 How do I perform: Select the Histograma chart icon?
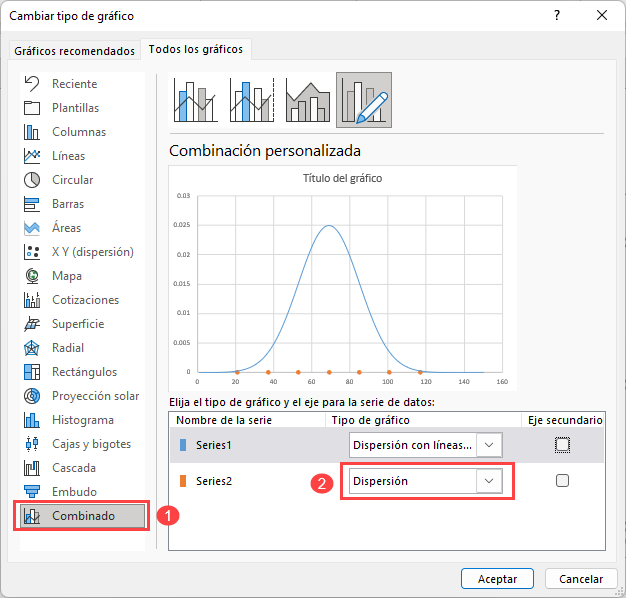32,420
